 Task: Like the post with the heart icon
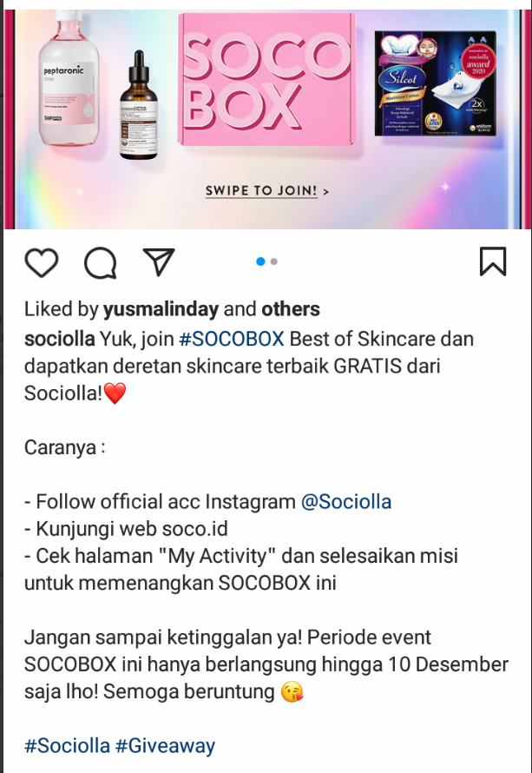(42, 262)
